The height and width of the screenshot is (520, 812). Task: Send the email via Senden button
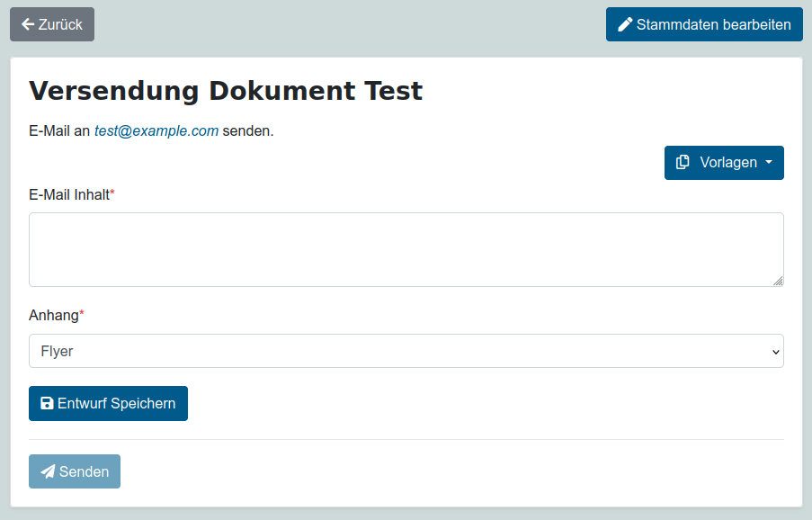(x=75, y=472)
